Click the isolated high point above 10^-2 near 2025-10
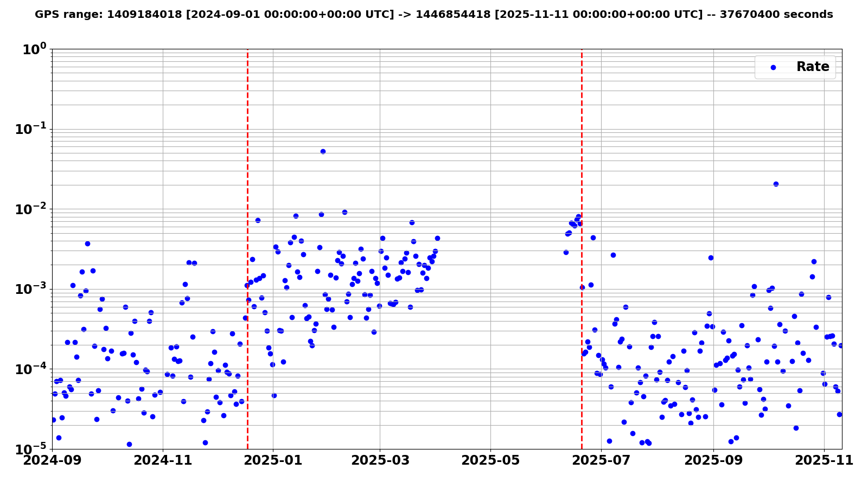The width and height of the screenshot is (868, 488). pyautogui.click(x=776, y=184)
